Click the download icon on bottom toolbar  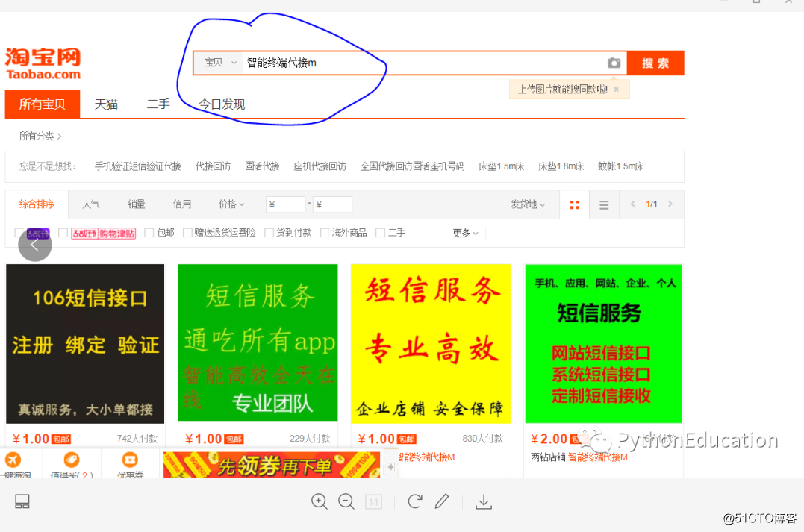pyautogui.click(x=484, y=501)
